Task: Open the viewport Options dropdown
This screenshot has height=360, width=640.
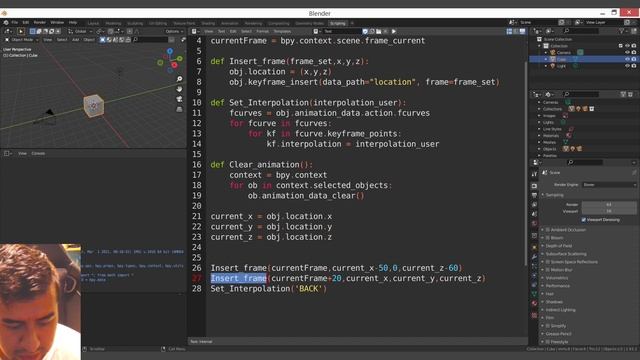Action: (x=174, y=31)
